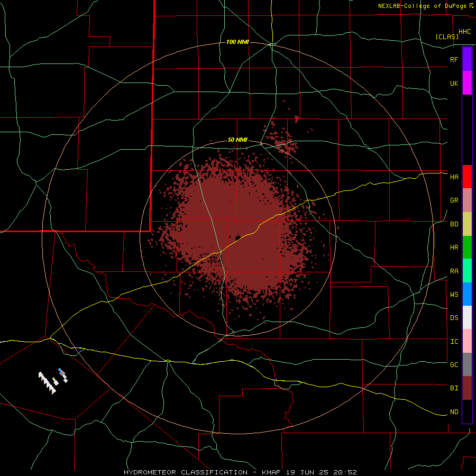Viewport: 476px width, 476px height.
Task: Click the IC legend label
Action: pyautogui.click(x=454, y=342)
